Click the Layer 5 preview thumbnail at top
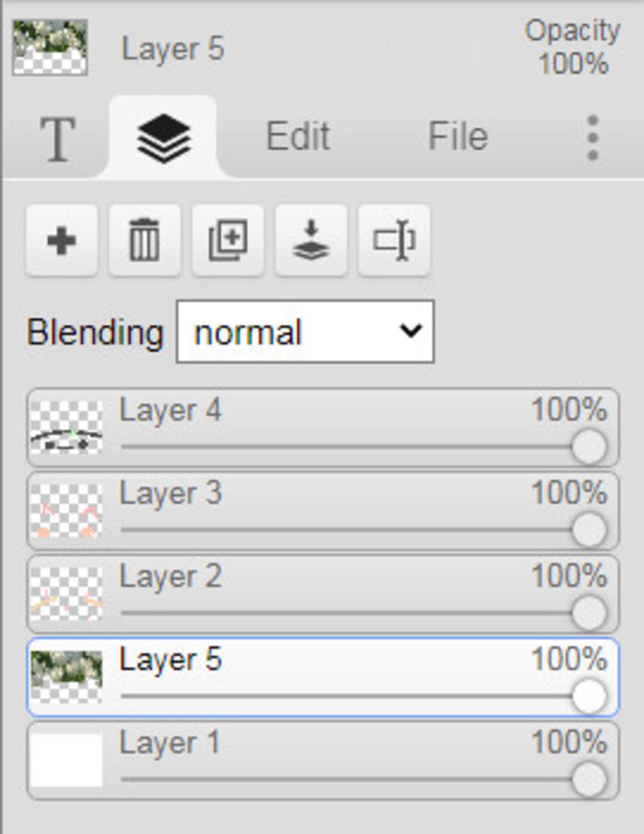Image resolution: width=644 pixels, height=834 pixels. [50, 47]
